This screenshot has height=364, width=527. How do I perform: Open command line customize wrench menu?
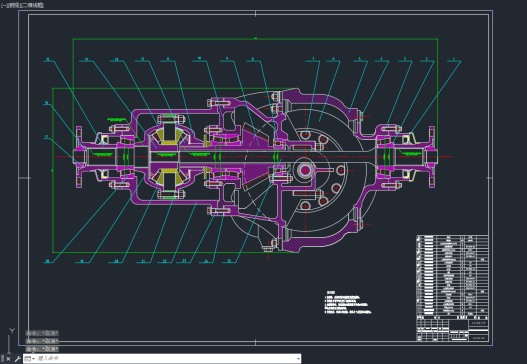pos(17,359)
